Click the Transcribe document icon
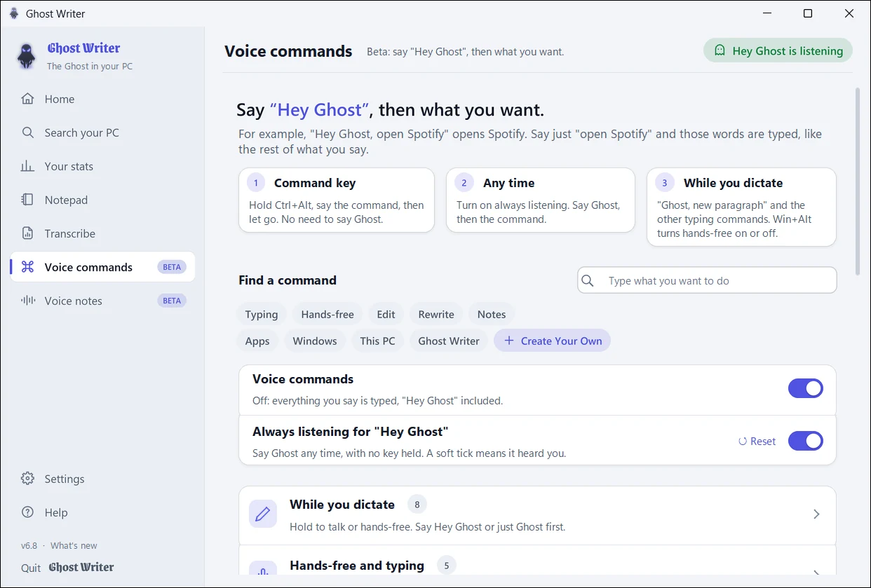 point(27,233)
